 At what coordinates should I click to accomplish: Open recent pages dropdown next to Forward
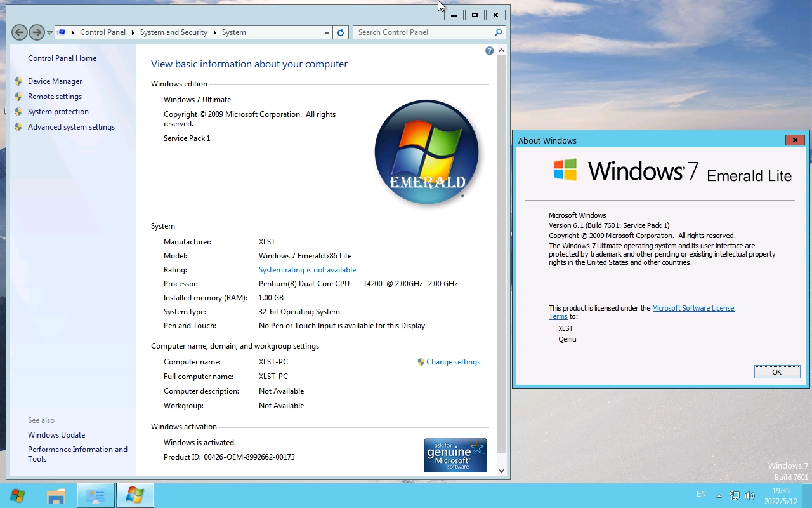pyautogui.click(x=49, y=33)
